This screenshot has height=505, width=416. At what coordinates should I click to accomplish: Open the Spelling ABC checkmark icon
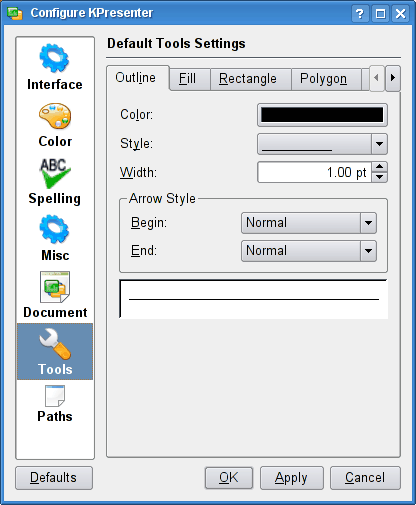tap(55, 173)
